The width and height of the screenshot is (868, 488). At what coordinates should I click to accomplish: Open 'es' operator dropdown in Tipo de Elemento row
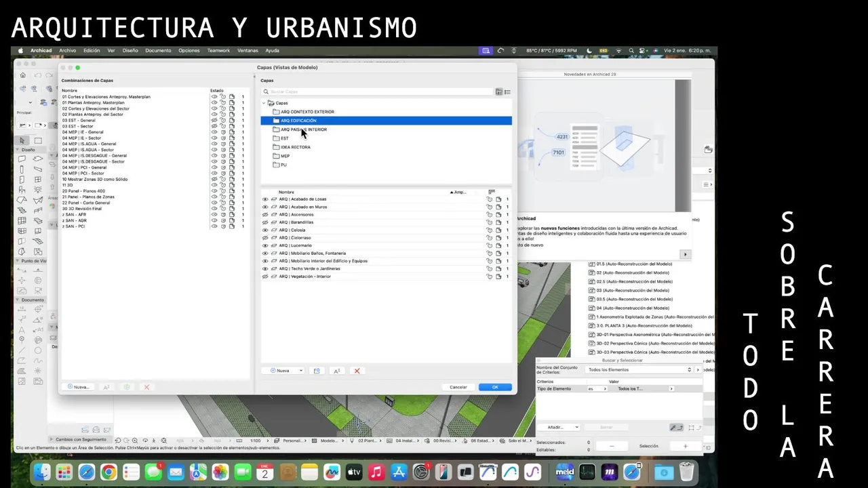(597, 389)
